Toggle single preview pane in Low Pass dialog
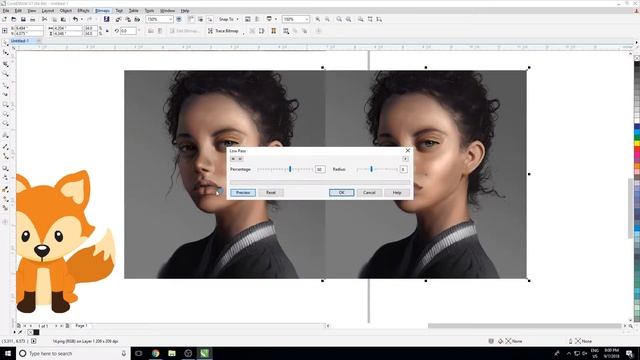 (x=233, y=159)
